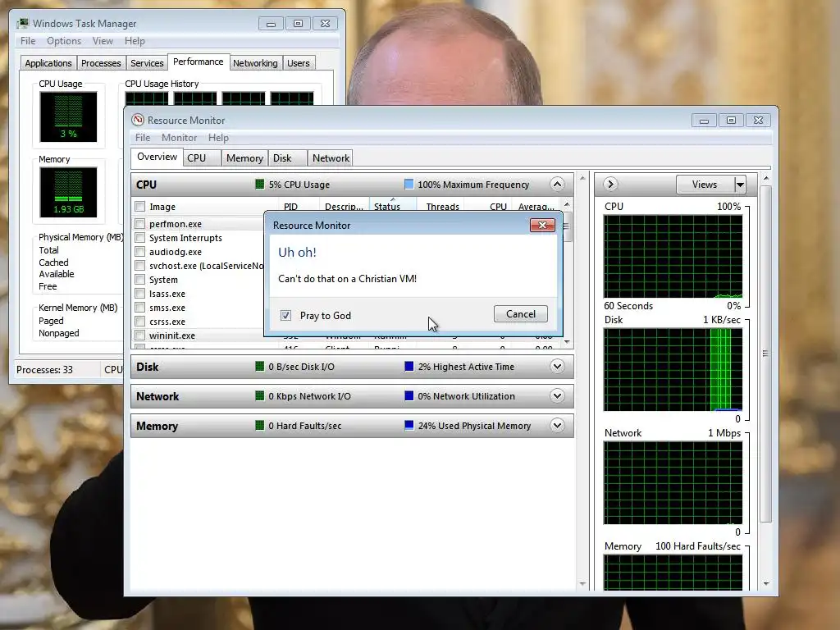Switch to Task Manager Networking tab
This screenshot has height=630, width=840.
click(255, 63)
